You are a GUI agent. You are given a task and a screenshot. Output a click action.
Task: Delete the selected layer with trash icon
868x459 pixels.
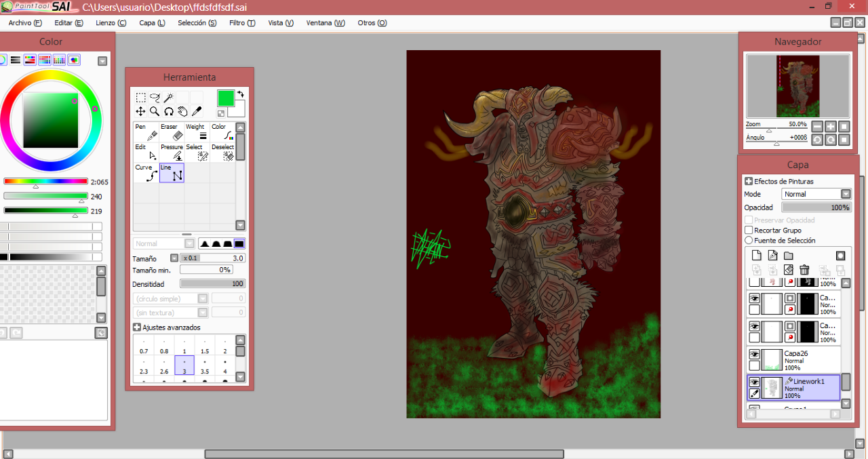point(804,270)
